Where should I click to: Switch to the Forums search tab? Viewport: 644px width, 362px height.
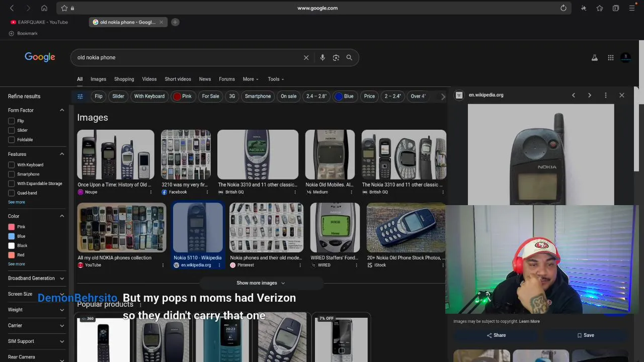tap(227, 79)
